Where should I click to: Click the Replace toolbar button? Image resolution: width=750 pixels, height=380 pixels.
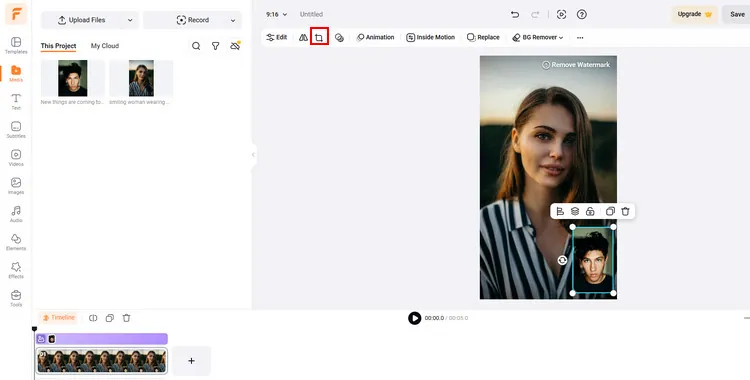tap(483, 37)
